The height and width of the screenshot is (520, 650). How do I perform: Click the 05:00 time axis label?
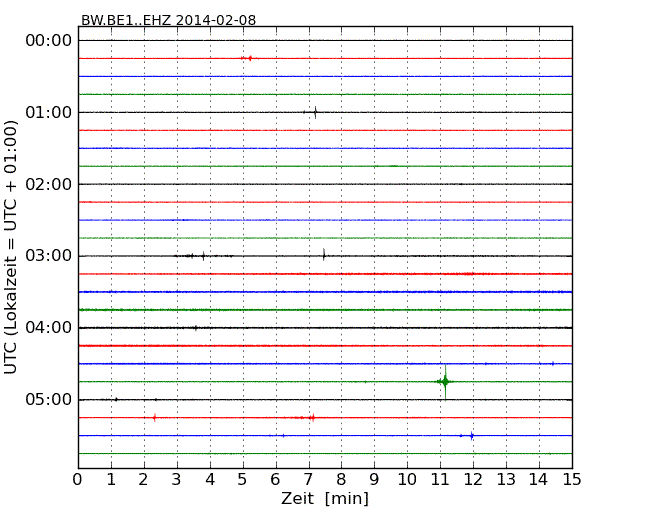(x=49, y=399)
